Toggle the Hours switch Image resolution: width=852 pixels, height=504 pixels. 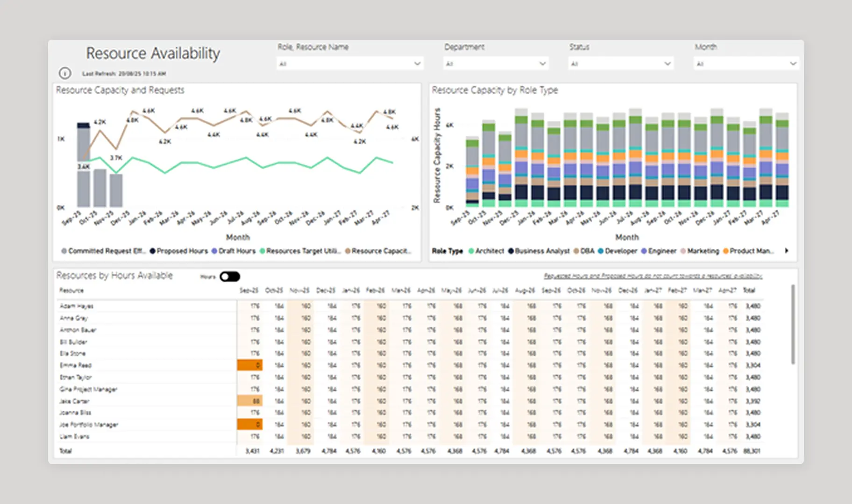230,277
